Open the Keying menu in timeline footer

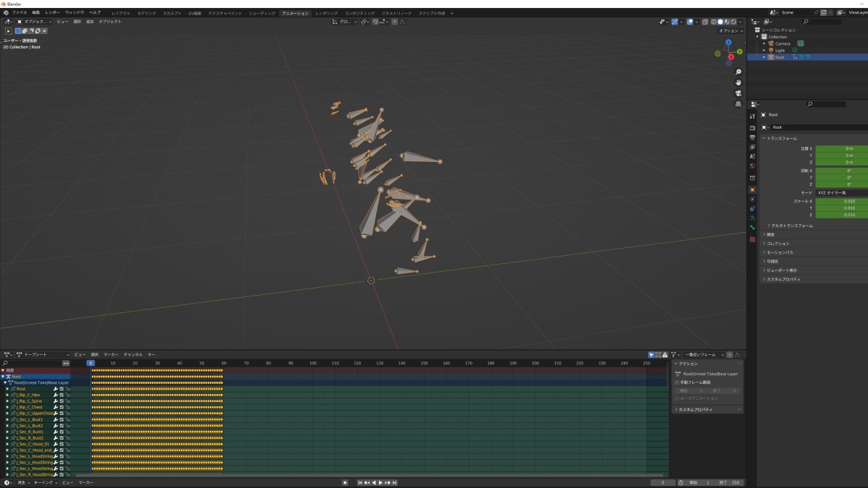44,482
